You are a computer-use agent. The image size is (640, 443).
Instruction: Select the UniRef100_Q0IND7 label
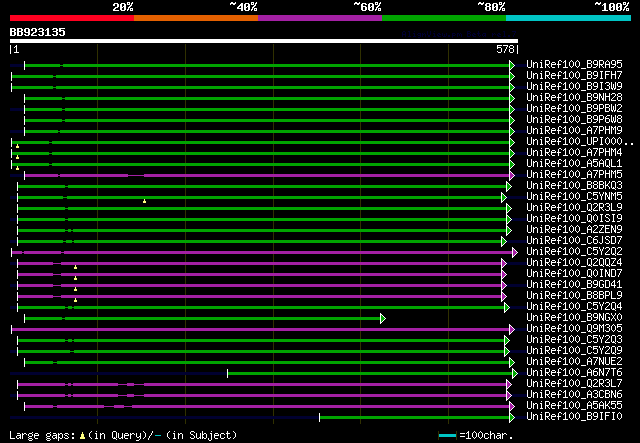(574, 273)
